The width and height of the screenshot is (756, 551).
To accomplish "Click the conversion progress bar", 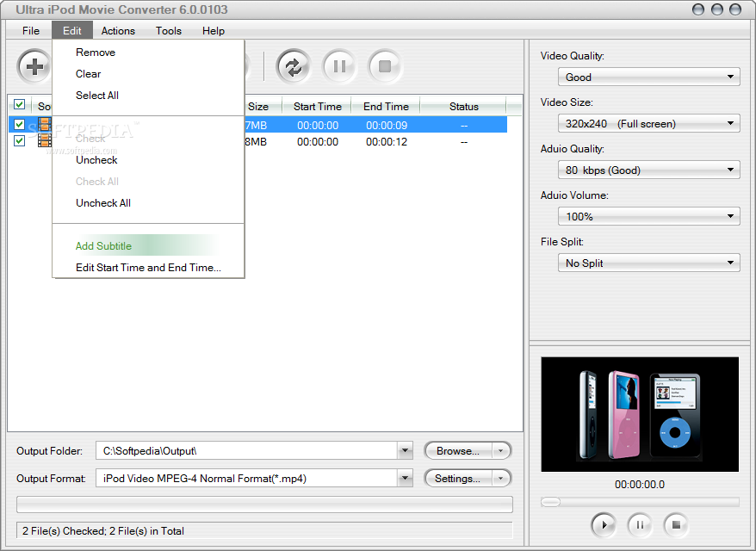I will tap(264, 505).
